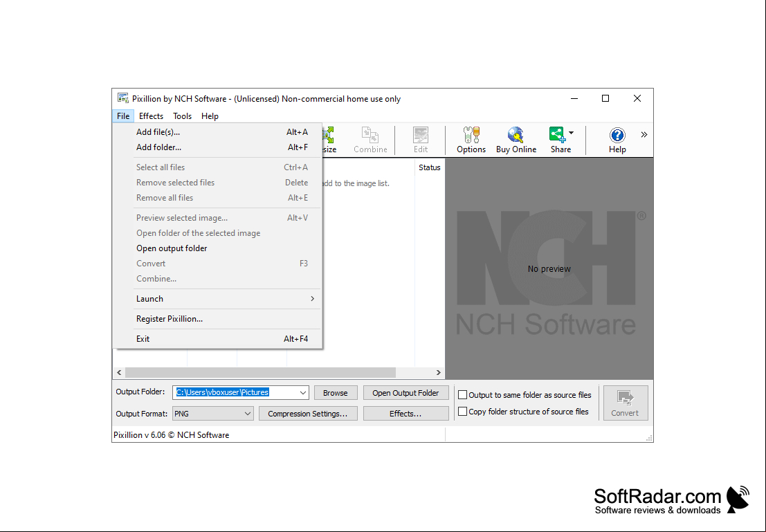Choose Remove selected files menu entry
The image size is (766, 532).
pyautogui.click(x=217, y=182)
